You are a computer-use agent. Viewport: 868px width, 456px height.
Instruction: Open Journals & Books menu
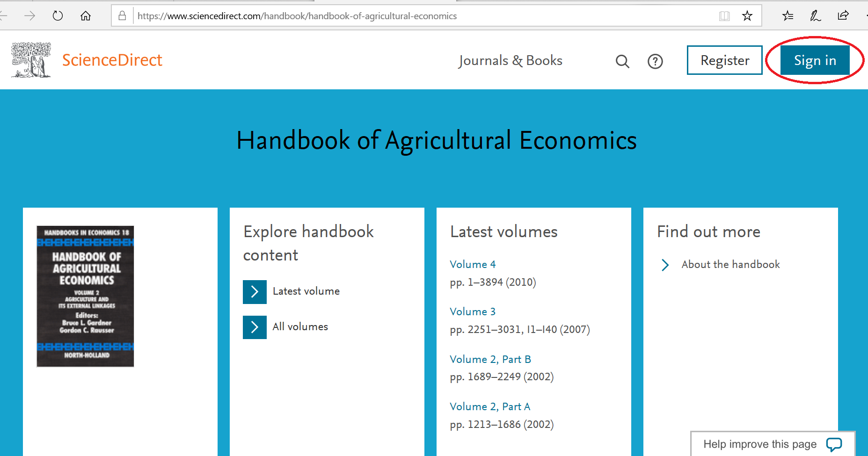pos(511,61)
